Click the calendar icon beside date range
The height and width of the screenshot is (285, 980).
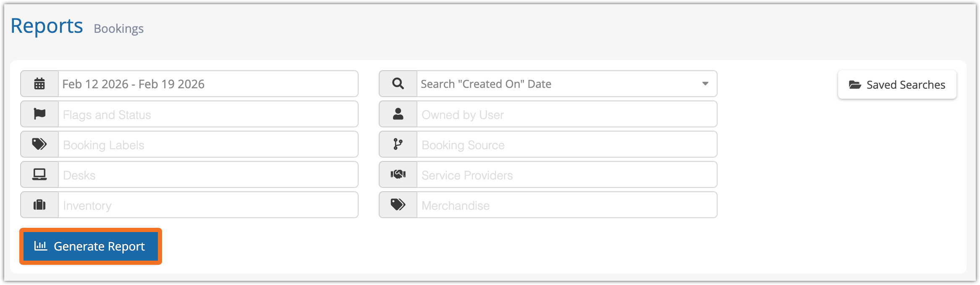39,84
